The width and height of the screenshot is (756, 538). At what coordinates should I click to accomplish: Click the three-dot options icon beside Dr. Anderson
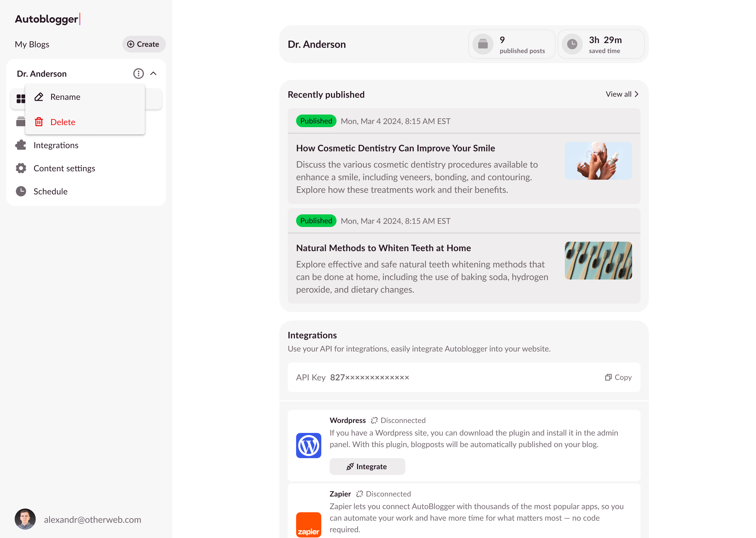click(138, 74)
